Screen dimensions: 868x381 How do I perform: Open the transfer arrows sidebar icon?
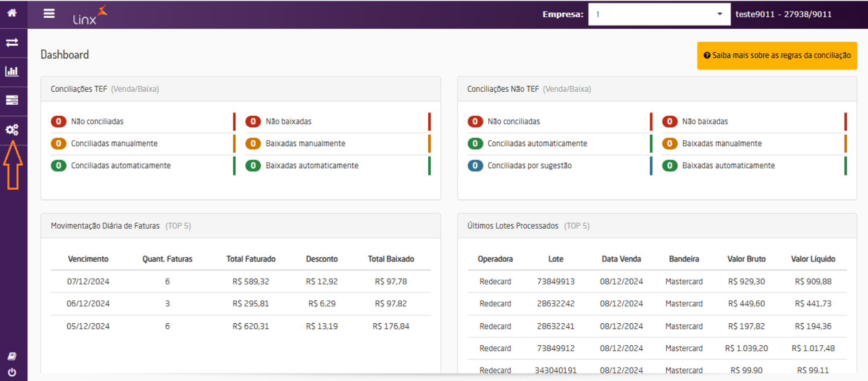pos(12,43)
